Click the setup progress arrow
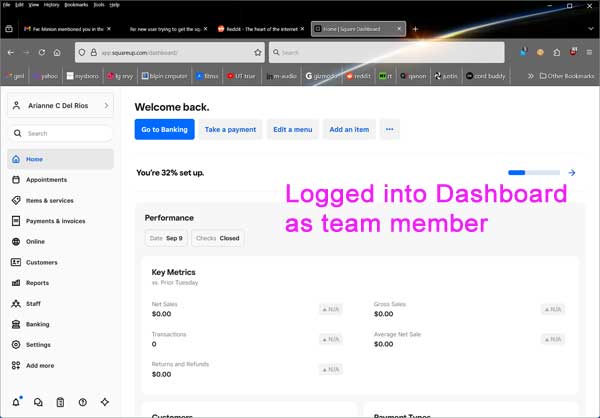 [572, 173]
